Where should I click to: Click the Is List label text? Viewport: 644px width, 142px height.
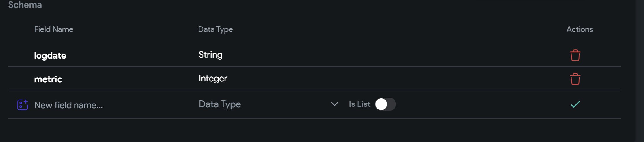[360, 104]
